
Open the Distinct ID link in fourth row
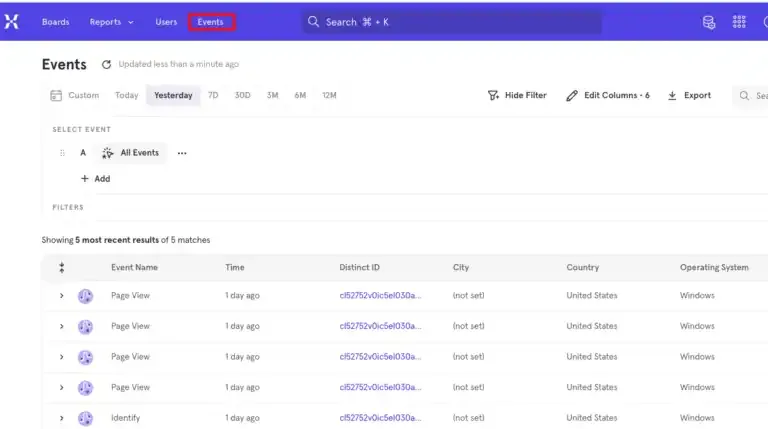(x=380, y=387)
